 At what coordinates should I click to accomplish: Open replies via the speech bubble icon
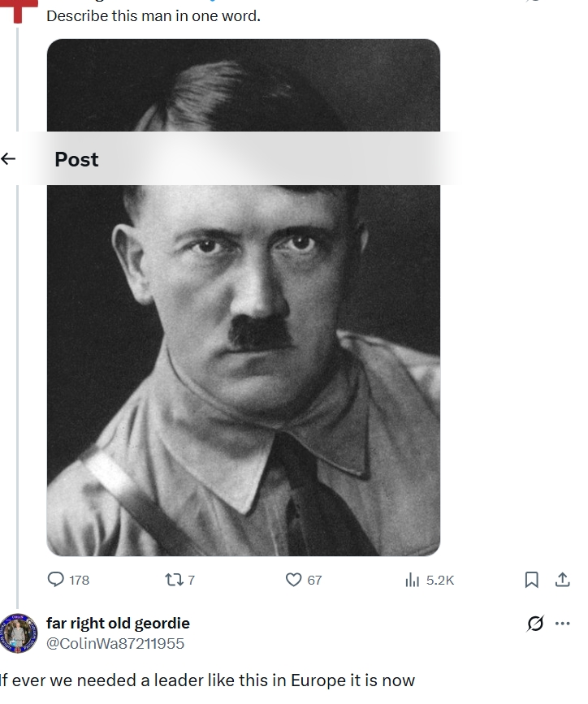pos(55,579)
